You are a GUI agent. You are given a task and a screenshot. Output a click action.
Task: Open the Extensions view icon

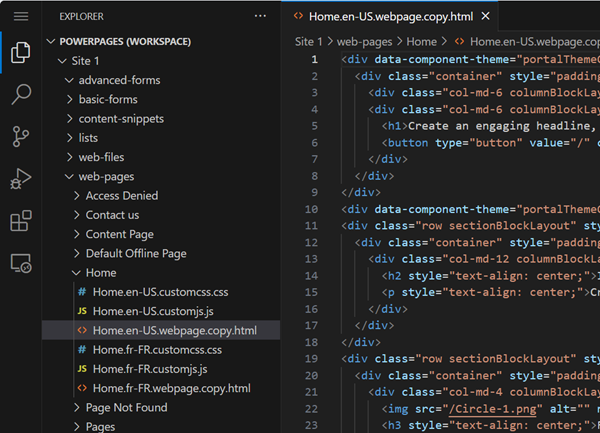pos(20,221)
